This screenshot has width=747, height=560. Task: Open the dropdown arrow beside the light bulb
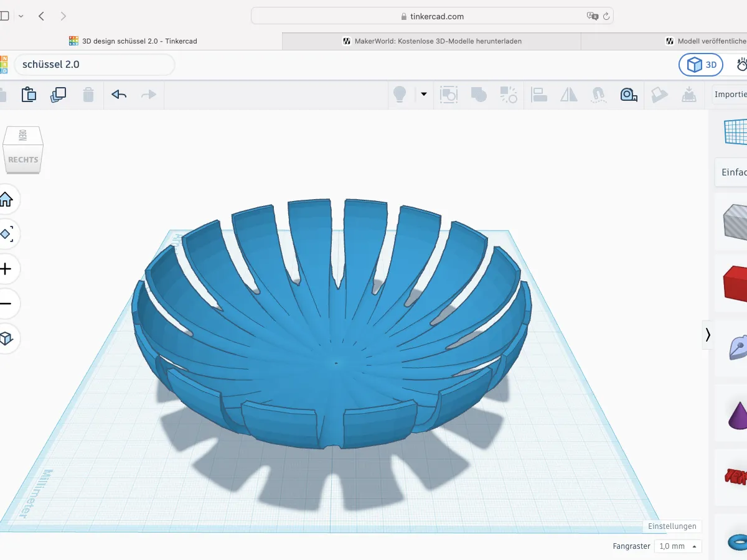tap(424, 95)
